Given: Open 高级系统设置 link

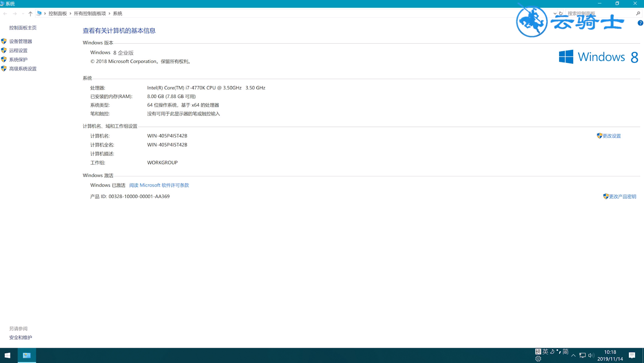Looking at the screenshot, I should [23, 69].
